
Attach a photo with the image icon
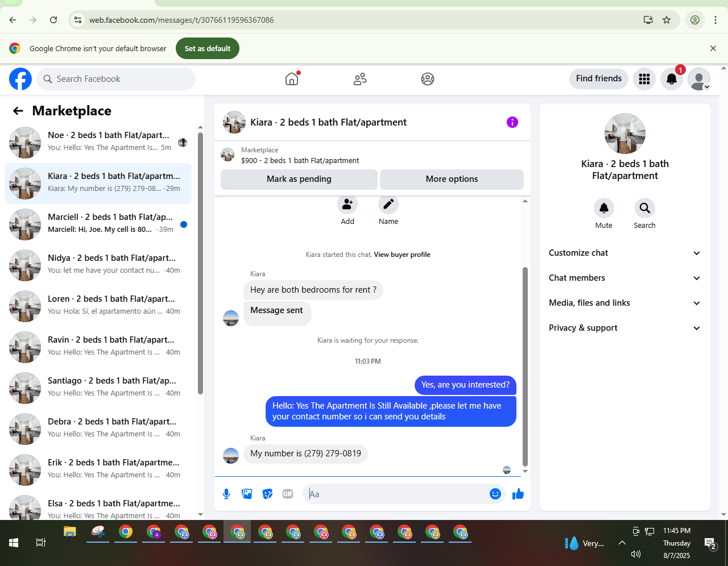coord(247,494)
